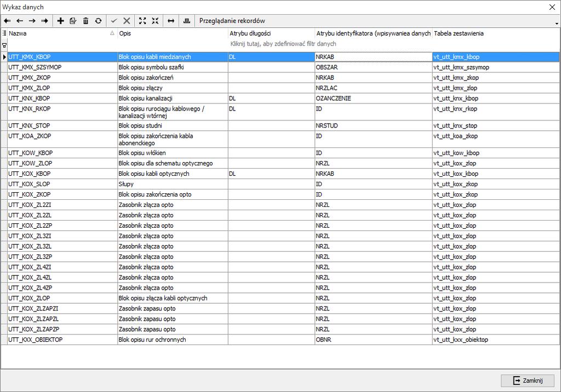The width and height of the screenshot is (561, 392).
Task: Sort by the Opis column header
Action: click(173, 33)
